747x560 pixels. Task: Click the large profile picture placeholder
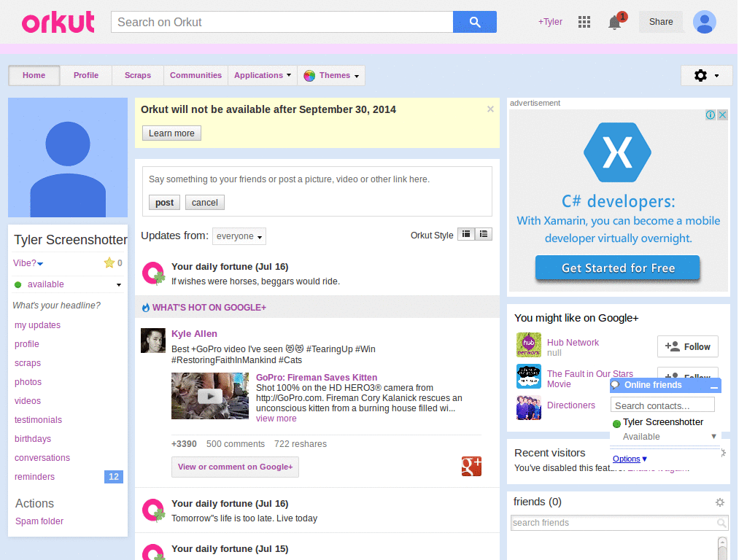pyautogui.click(x=68, y=157)
